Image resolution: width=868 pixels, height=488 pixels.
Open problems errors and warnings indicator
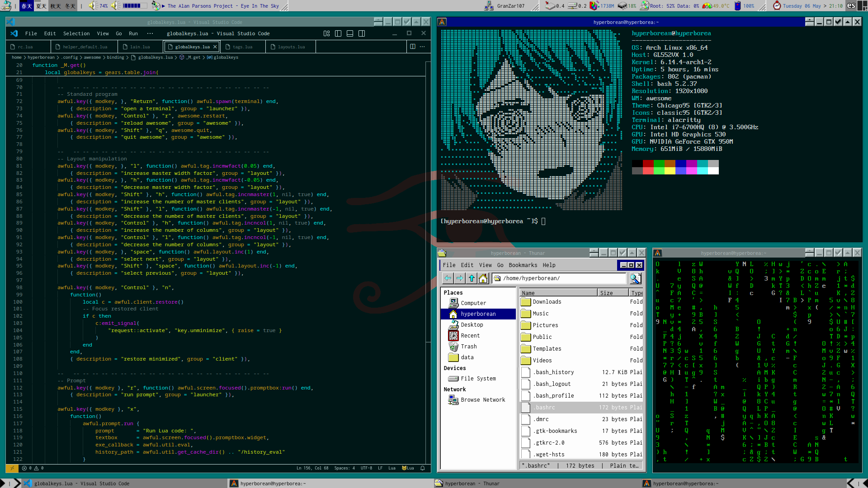tap(33, 468)
